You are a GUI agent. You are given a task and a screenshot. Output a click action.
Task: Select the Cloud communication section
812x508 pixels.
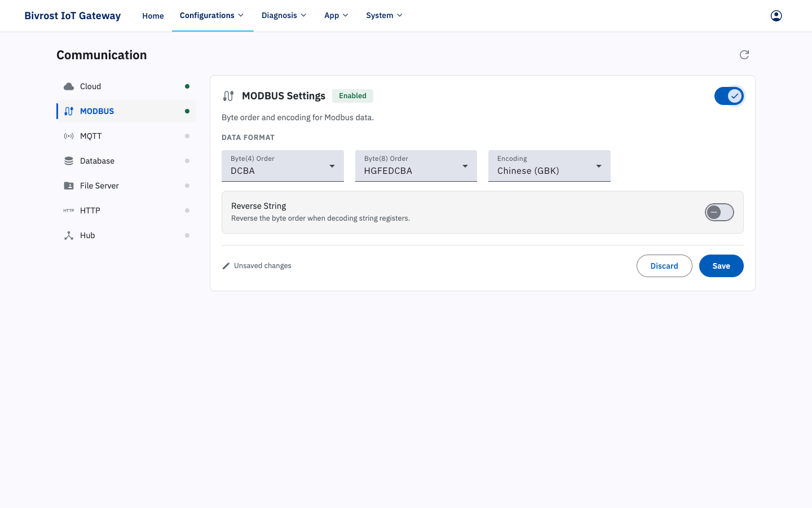126,86
